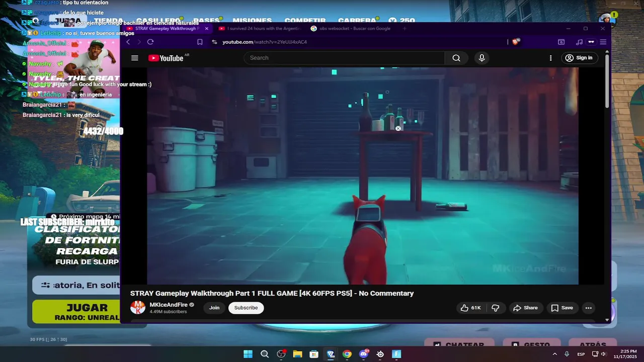The height and width of the screenshot is (362, 644).
Task: Toggle the browser sidebar panel icon
Action: tap(561, 42)
